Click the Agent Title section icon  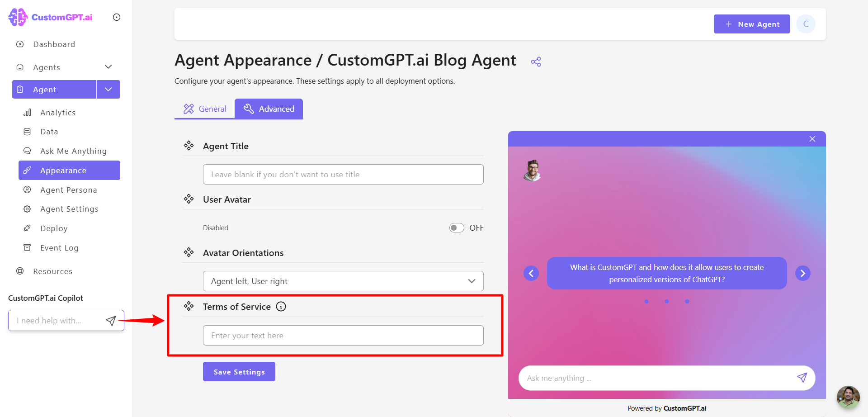coord(189,146)
